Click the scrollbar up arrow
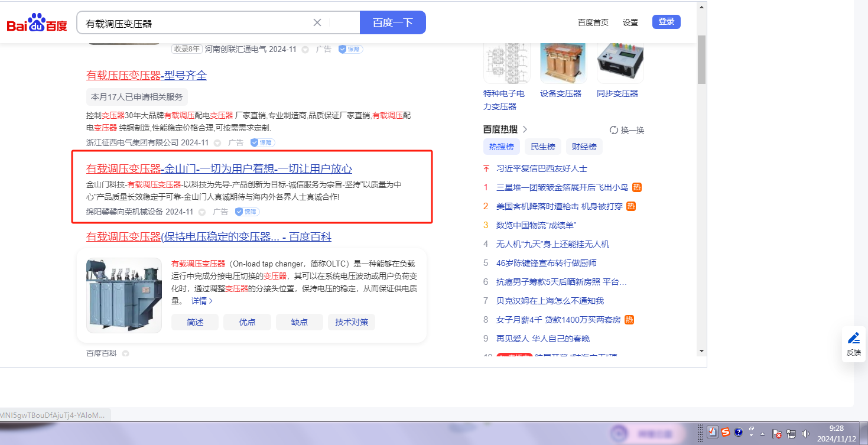The height and width of the screenshot is (445, 868). pos(701,7)
